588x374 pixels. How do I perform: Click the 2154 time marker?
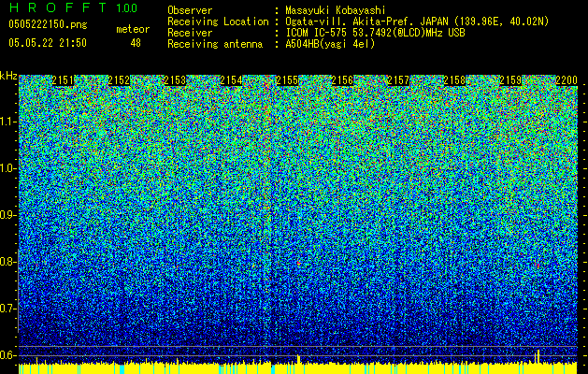[x=231, y=80]
